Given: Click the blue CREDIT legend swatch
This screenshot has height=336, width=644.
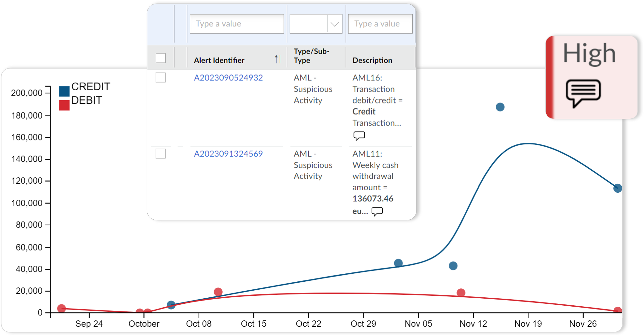Looking at the screenshot, I should pos(64,91).
